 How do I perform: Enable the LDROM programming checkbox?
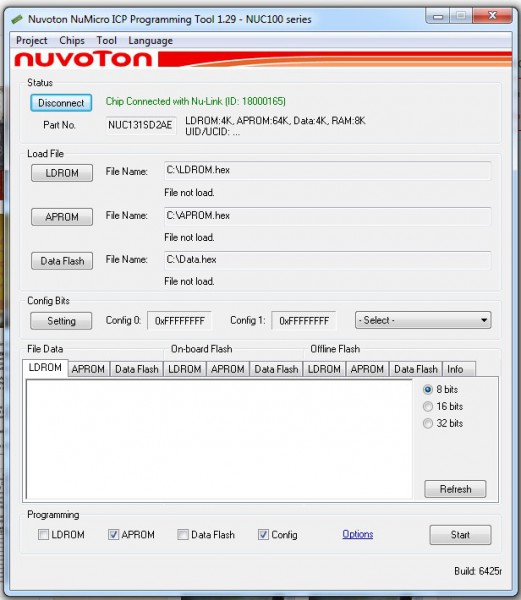pos(43,534)
